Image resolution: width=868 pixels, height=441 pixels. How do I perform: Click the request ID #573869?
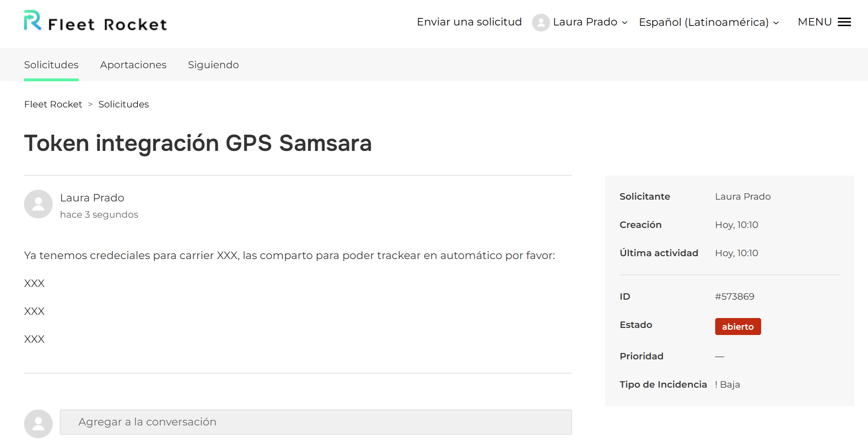coord(734,296)
